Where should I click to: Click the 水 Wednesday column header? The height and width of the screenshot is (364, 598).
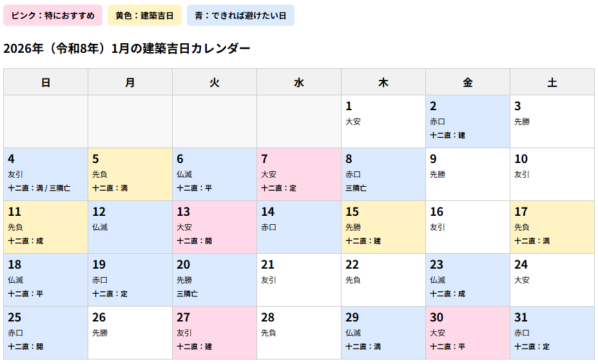click(299, 82)
